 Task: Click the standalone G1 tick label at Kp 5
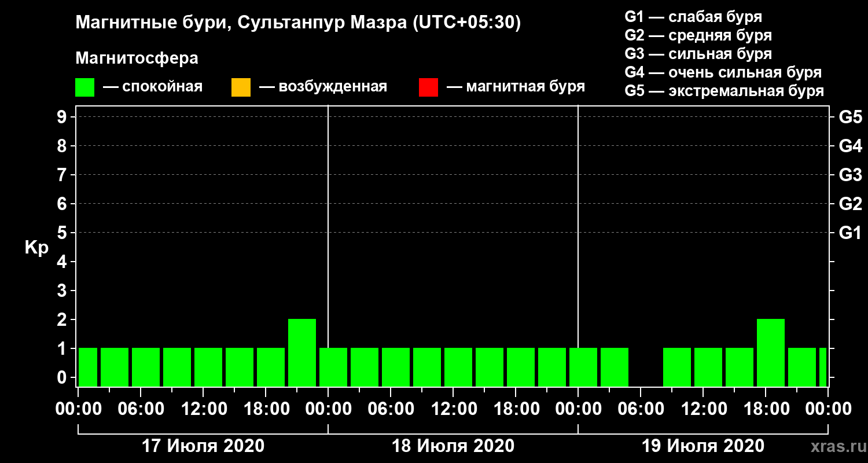[851, 233]
